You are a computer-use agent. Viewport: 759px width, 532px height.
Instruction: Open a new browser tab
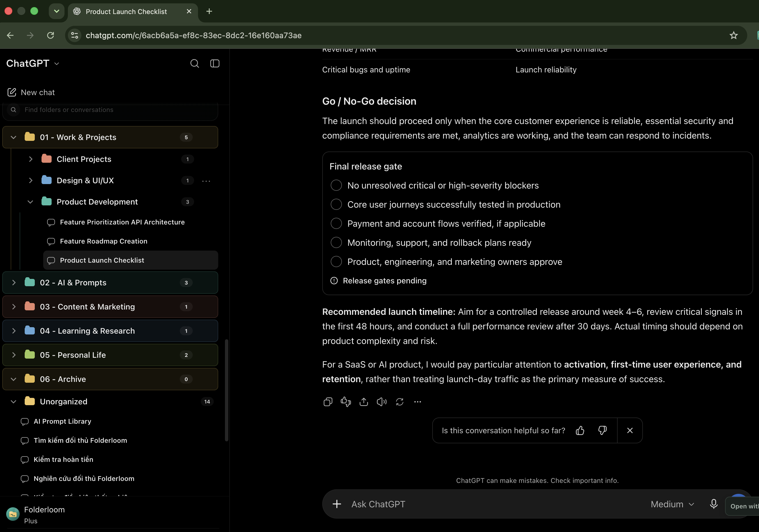click(209, 11)
